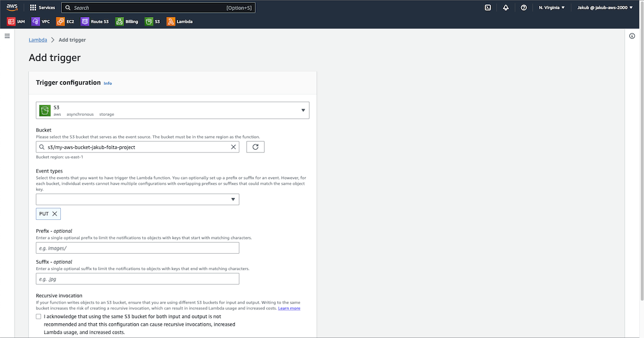Clear the selected bucket name
The width and height of the screenshot is (644, 338).
pos(233,147)
